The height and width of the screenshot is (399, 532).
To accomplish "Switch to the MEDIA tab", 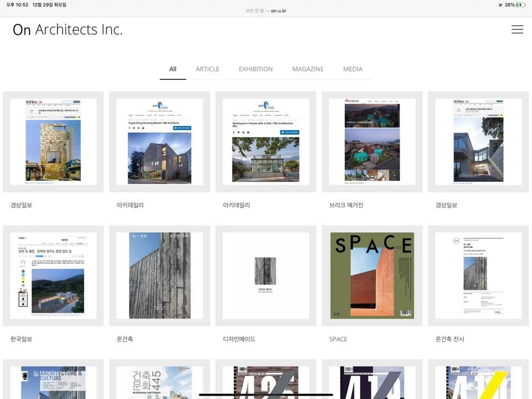I will tap(352, 69).
